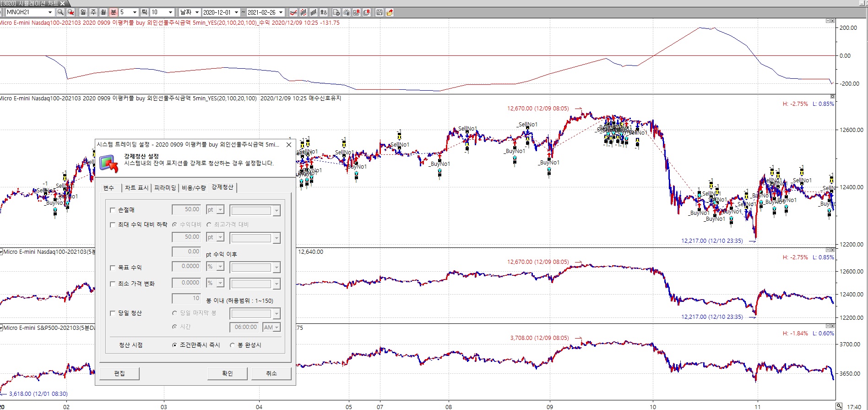The height and width of the screenshot is (410, 868).
Task: Switch to the weekly (주) period button
Action: coord(93,12)
